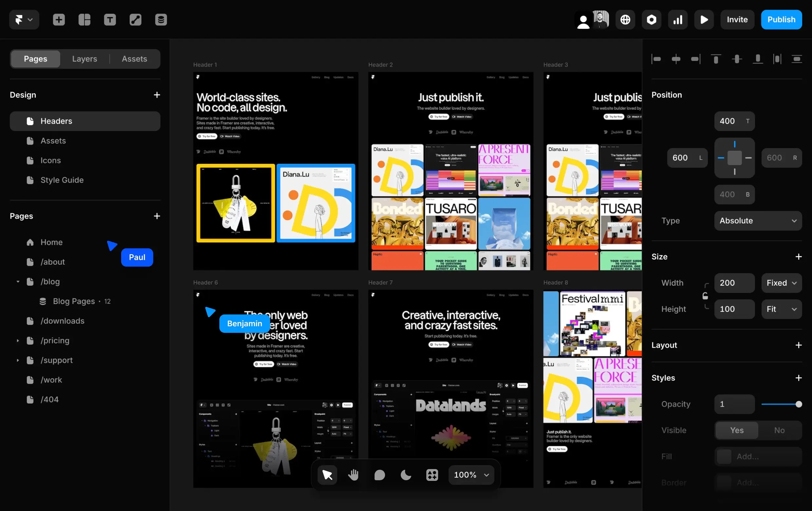Select the Insert (plus) tool in top toolbar
The image size is (812, 511).
(x=58, y=20)
